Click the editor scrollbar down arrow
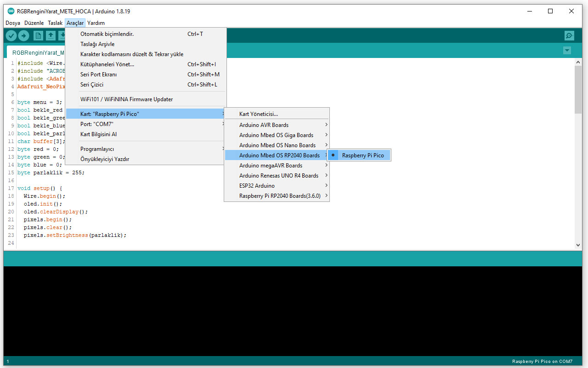This screenshot has width=588, height=368. point(578,246)
